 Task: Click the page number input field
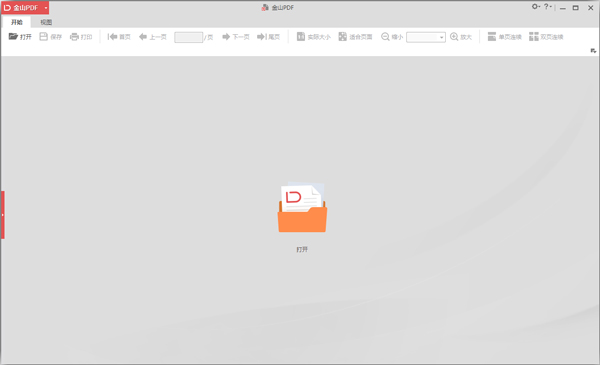pyautogui.click(x=189, y=37)
